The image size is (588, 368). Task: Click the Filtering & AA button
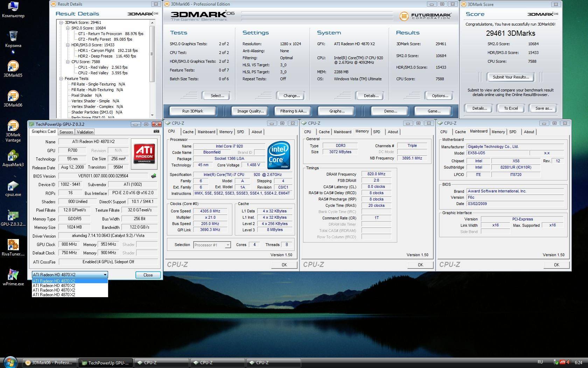click(293, 111)
